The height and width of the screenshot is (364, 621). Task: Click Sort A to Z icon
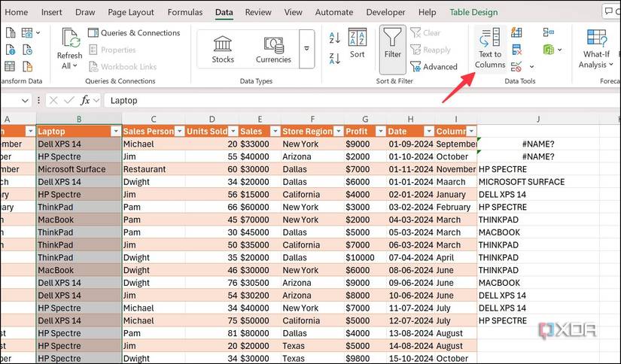click(335, 38)
